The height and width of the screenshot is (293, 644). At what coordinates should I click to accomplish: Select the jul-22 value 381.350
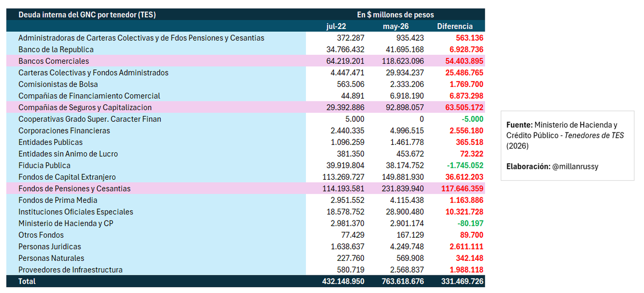pyautogui.click(x=351, y=154)
